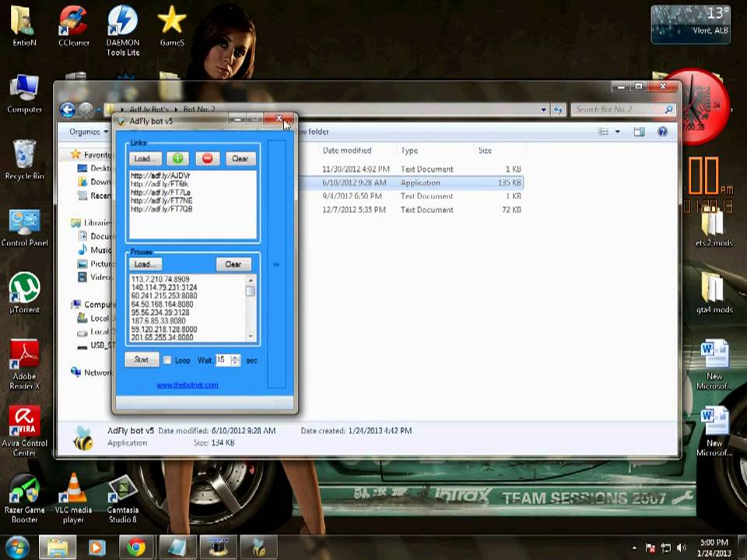The image size is (747, 560).
Task: Click Load in the Proxies group
Action: 145,264
